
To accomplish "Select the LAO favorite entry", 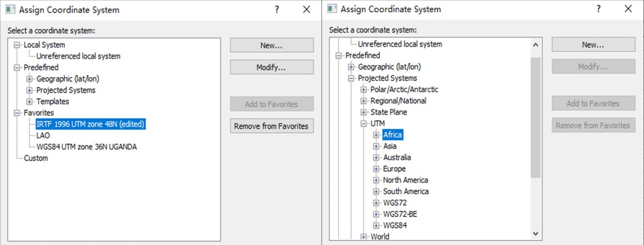I will tap(43, 136).
